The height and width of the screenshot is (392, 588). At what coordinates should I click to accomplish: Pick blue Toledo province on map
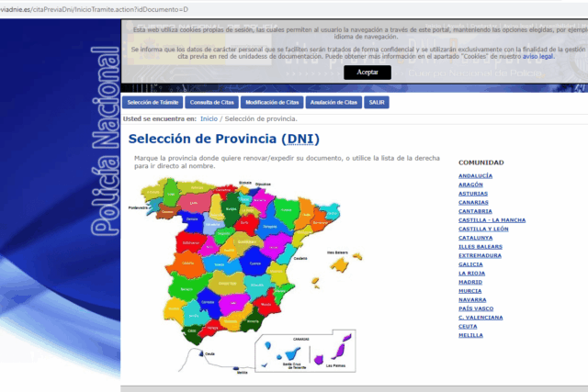[x=220, y=264]
